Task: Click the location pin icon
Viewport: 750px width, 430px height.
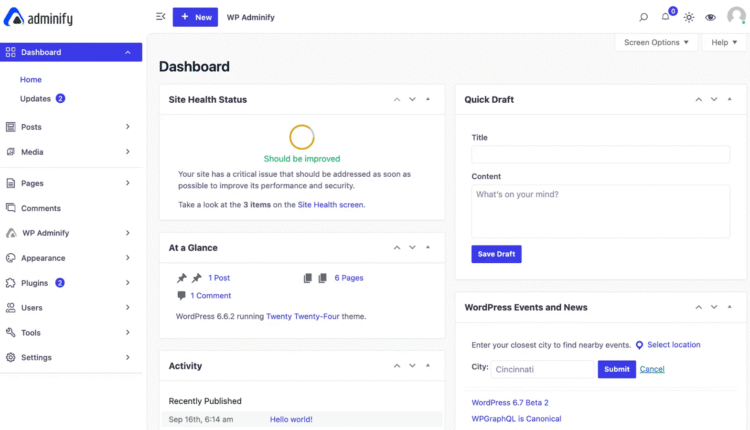Action: pos(639,345)
